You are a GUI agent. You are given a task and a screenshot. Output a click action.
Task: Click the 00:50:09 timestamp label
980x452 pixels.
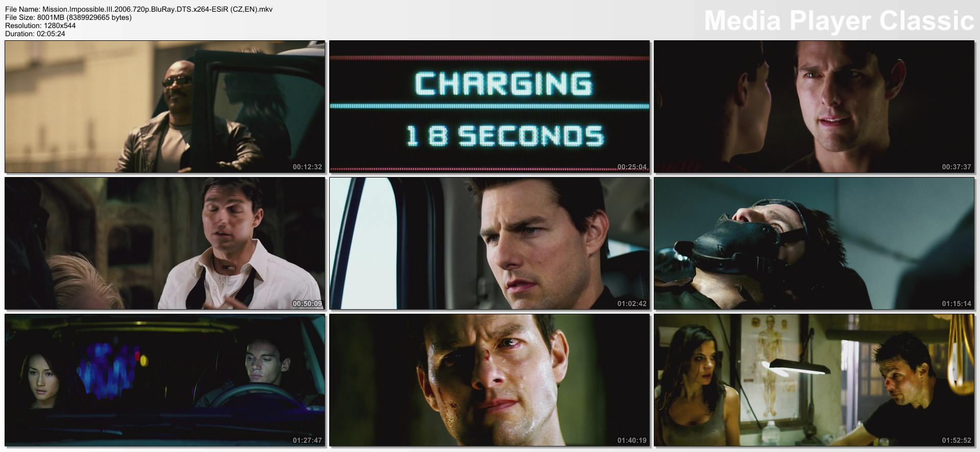307,304
